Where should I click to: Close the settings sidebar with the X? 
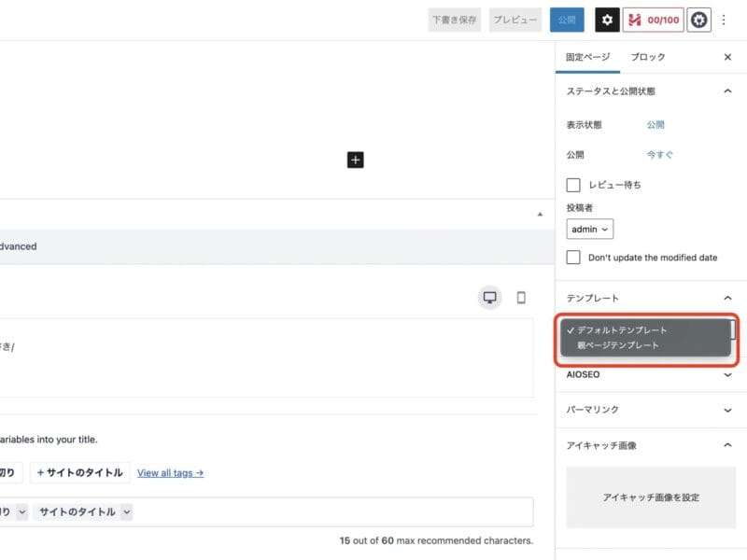pos(727,57)
